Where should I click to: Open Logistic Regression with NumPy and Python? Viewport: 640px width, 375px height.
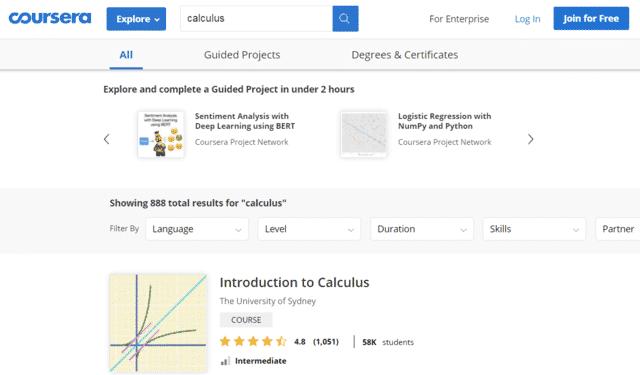[x=444, y=121]
